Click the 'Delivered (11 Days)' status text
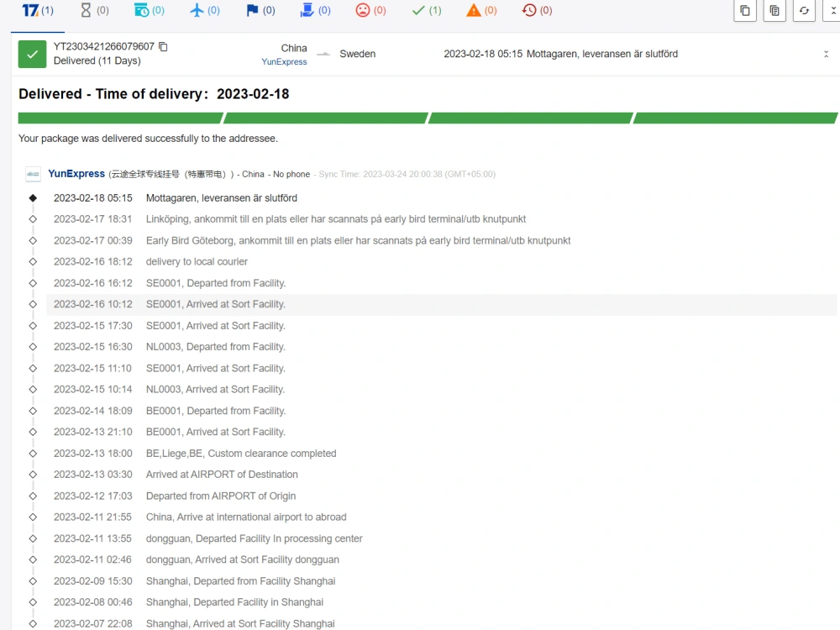Image resolution: width=840 pixels, height=630 pixels. [97, 60]
